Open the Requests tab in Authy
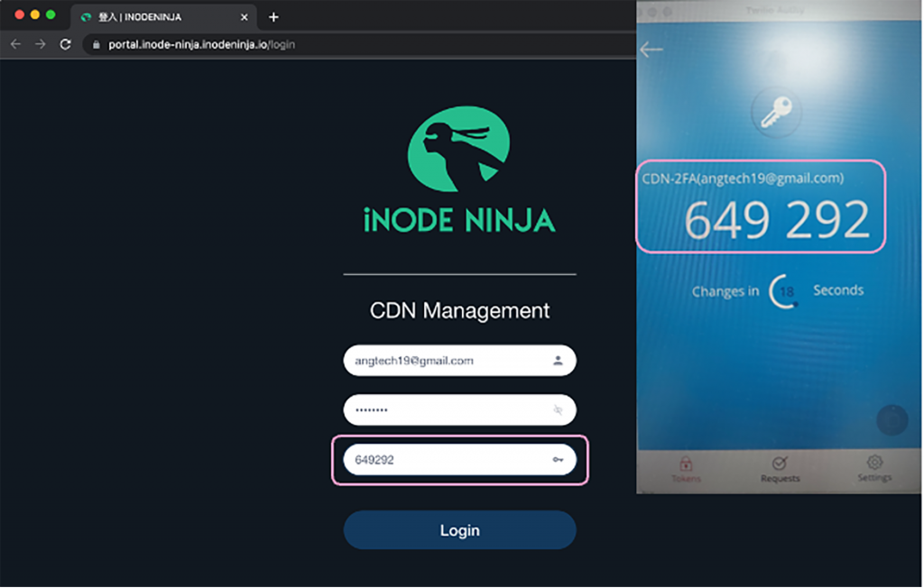The height and width of the screenshot is (588, 924). [781, 469]
